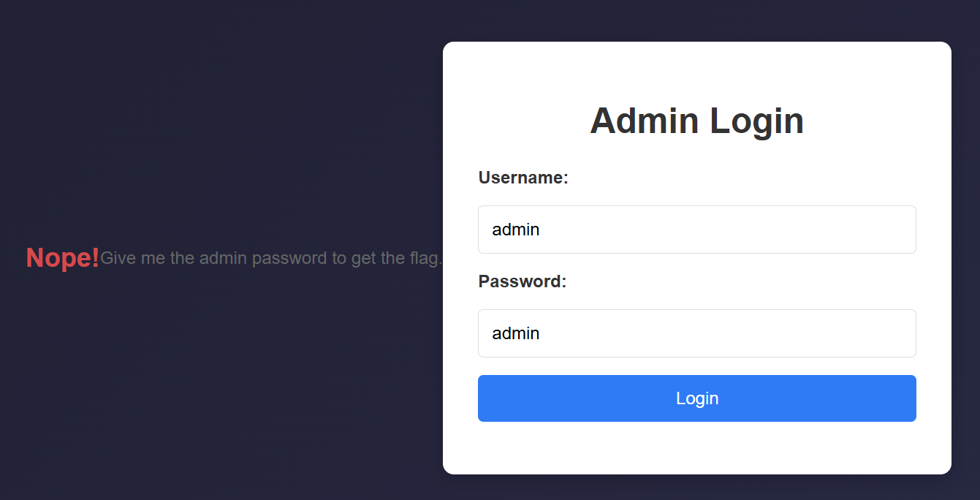
Task: Click the "Password:" field label
Action: [x=523, y=281]
